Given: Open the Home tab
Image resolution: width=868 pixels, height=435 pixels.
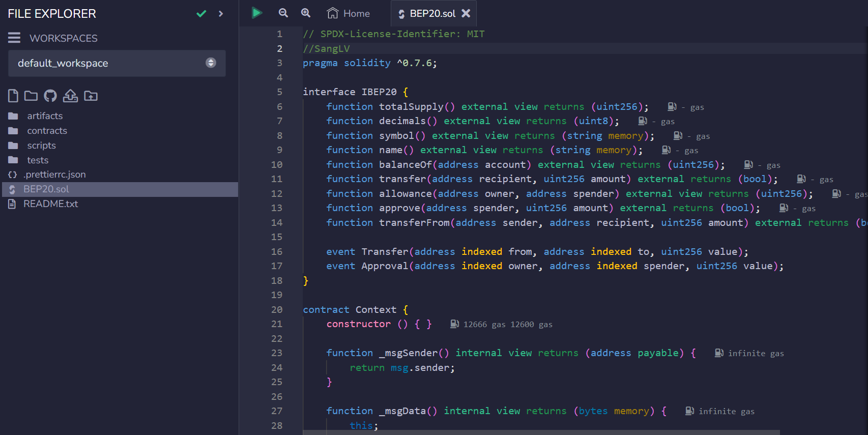Looking at the screenshot, I should tap(349, 13).
